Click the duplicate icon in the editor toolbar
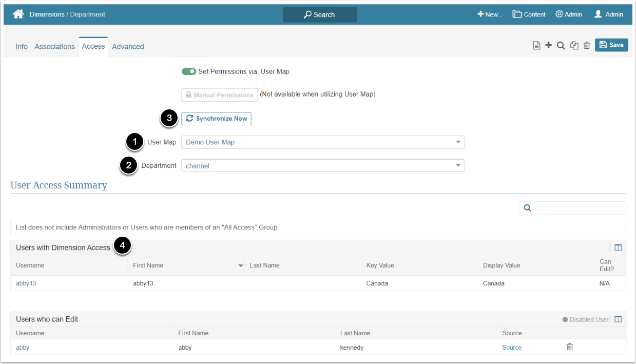Screen dimensions: 636x364 click(x=574, y=46)
